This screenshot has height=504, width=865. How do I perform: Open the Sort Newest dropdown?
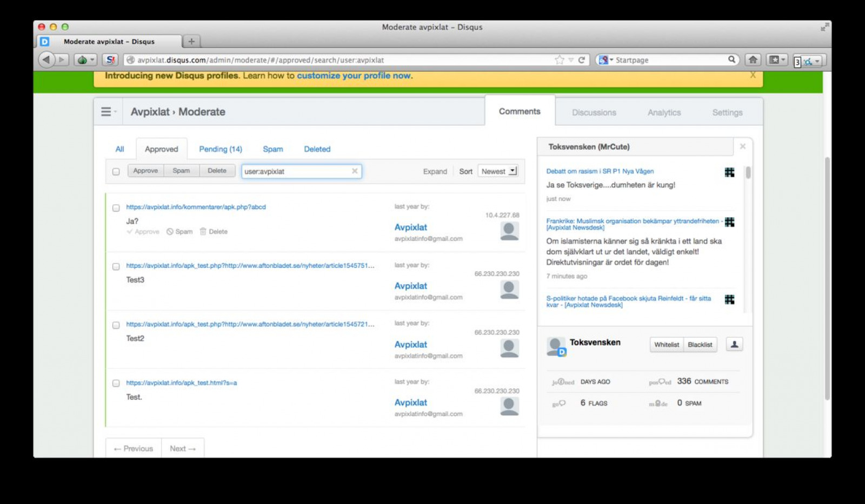498,171
